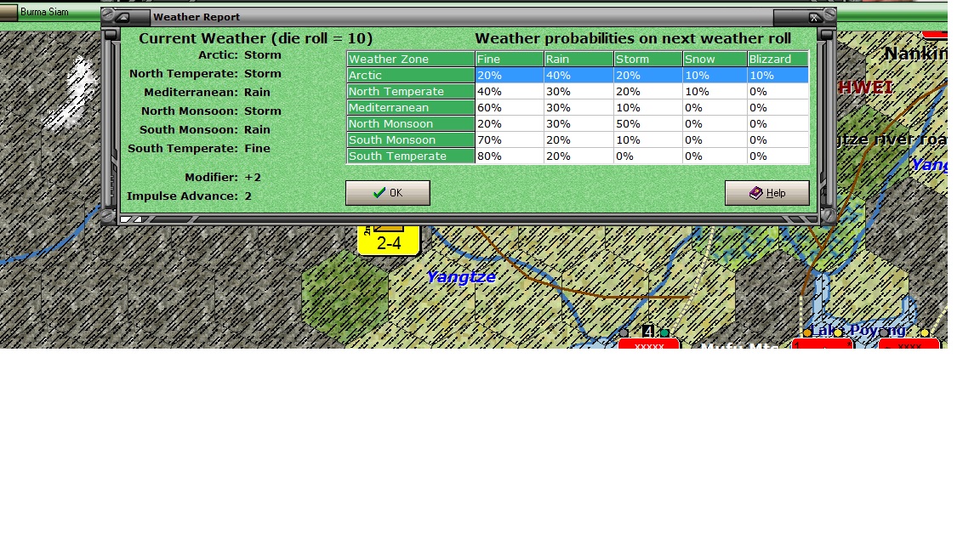980x551 pixels.
Task: Click the Snow column header
Action: pos(715,59)
